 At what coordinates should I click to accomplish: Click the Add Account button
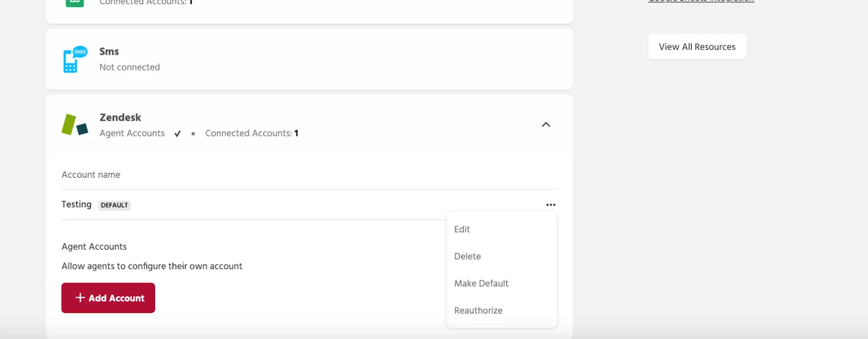click(x=108, y=298)
